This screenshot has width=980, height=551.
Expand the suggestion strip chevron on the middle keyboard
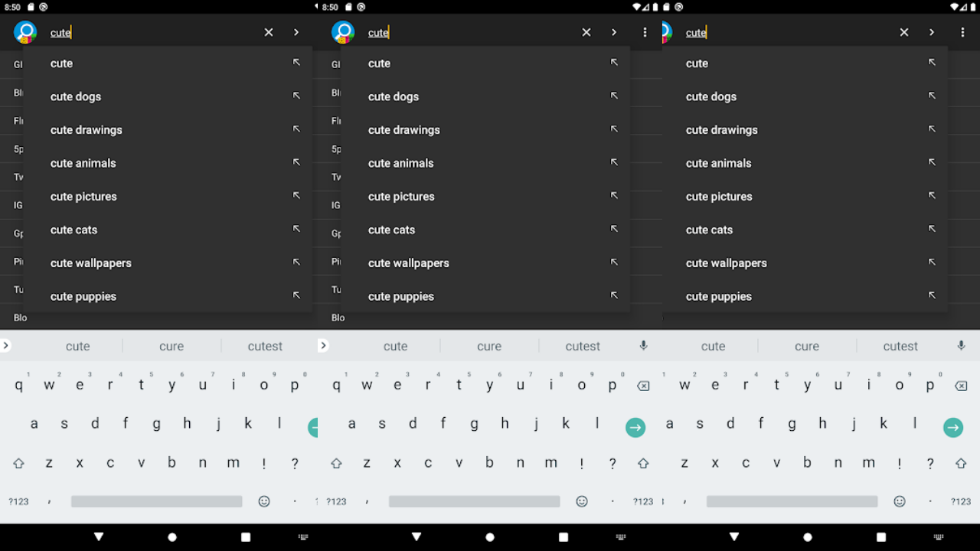coord(323,346)
